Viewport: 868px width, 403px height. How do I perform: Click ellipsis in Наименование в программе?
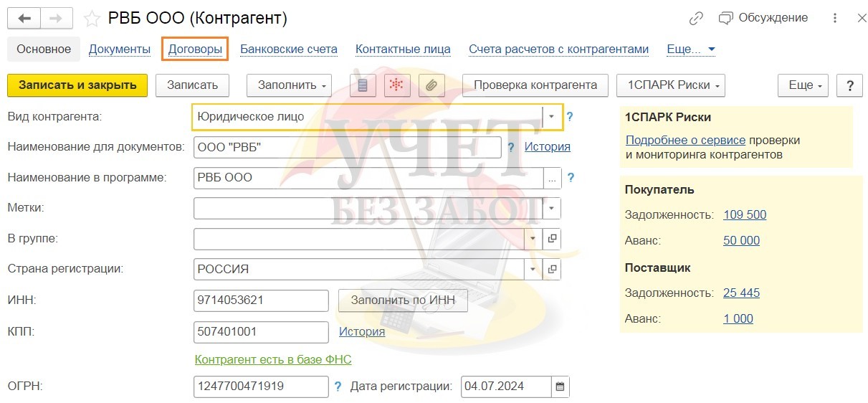tap(553, 178)
